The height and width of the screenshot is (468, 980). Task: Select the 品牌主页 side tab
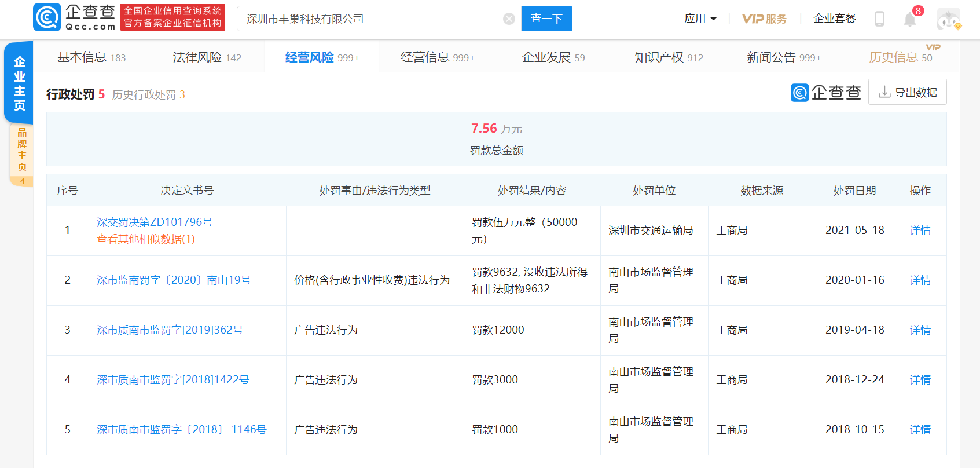coord(22,154)
